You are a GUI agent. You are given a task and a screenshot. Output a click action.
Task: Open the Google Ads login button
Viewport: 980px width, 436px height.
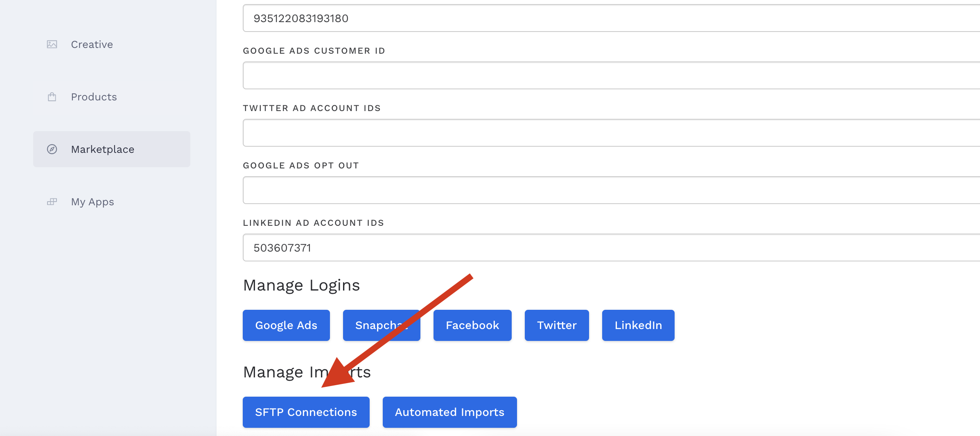pyautogui.click(x=286, y=325)
